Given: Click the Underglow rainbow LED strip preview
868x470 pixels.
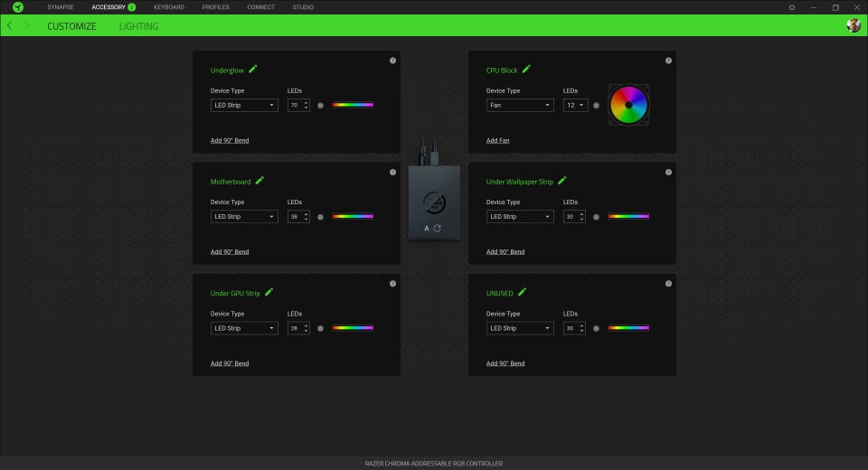Looking at the screenshot, I should click(x=353, y=105).
